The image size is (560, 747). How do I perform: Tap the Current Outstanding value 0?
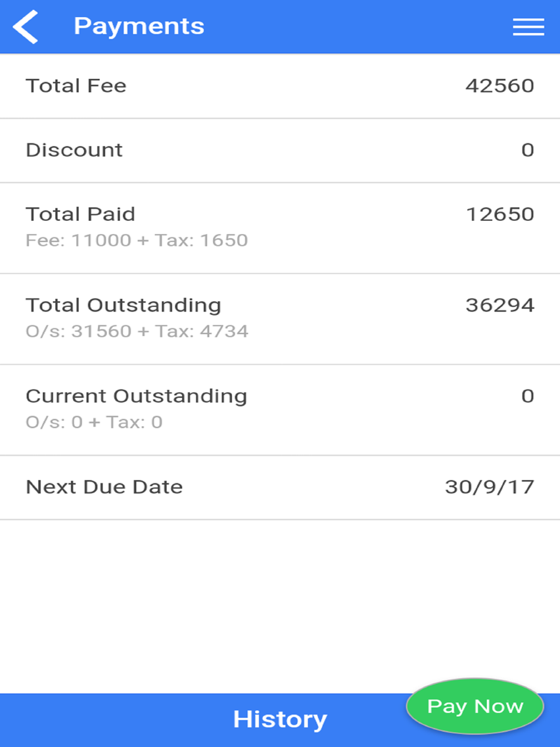pos(528,397)
